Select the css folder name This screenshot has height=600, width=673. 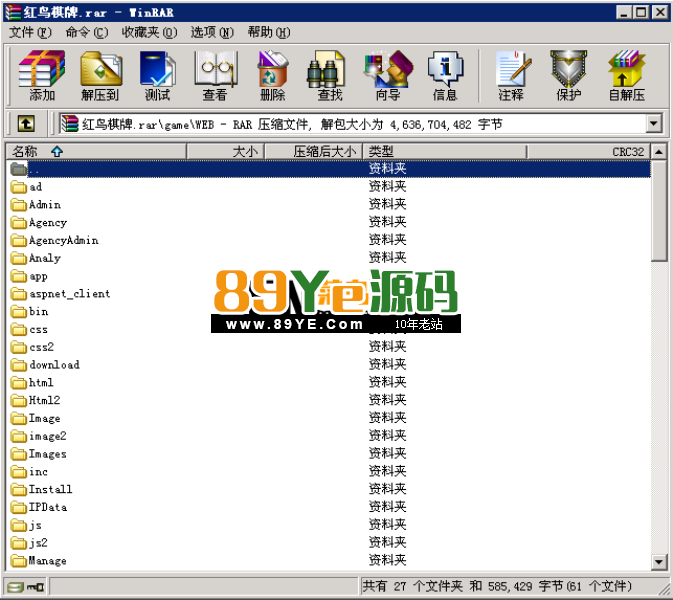(x=38, y=330)
